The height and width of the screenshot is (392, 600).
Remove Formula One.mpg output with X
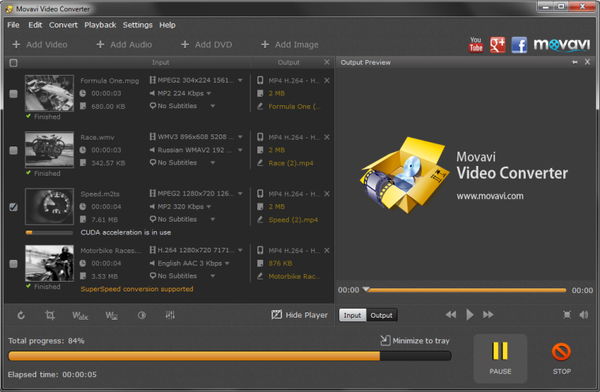click(x=327, y=80)
